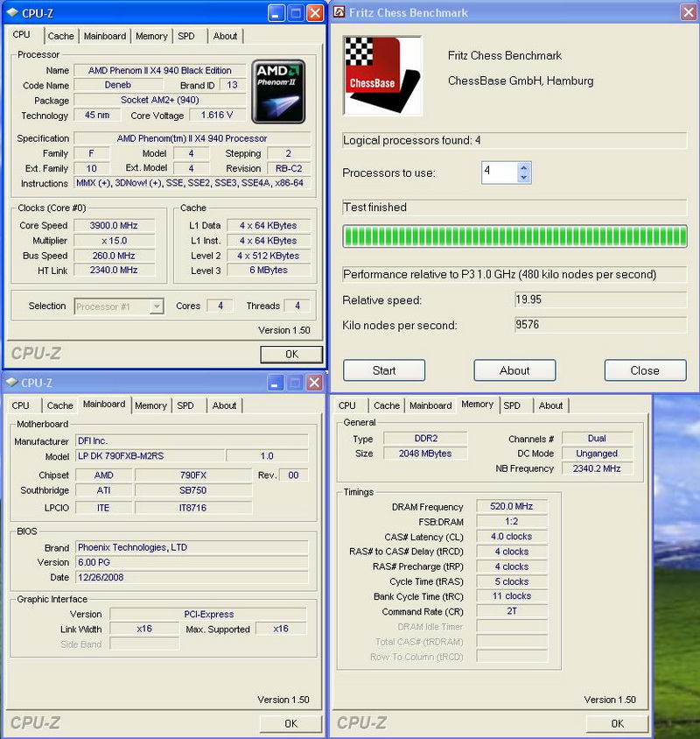Open Cache tab in bottom-right Memory window
The height and width of the screenshot is (739, 700).
point(386,405)
